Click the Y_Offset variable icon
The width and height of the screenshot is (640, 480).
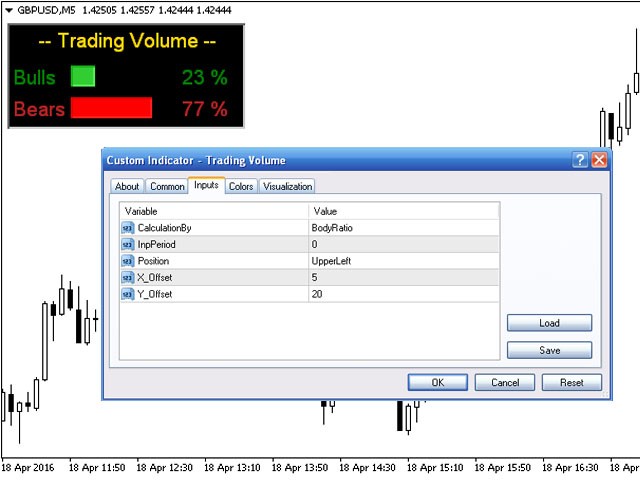pos(128,294)
